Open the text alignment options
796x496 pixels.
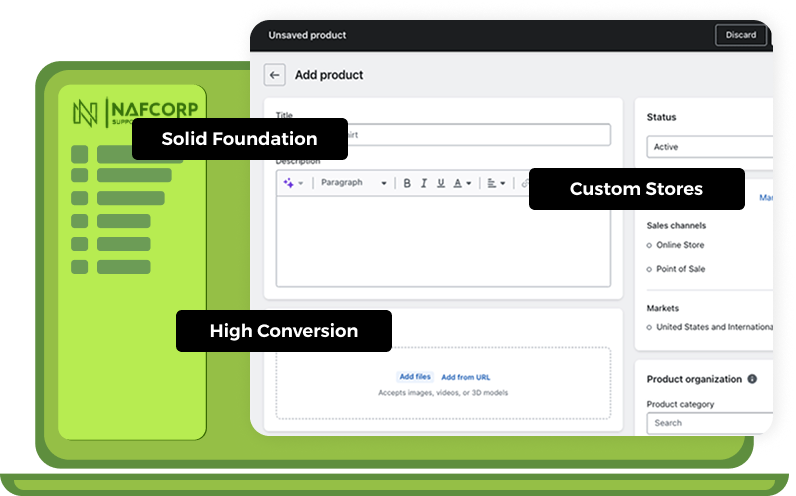[495, 183]
